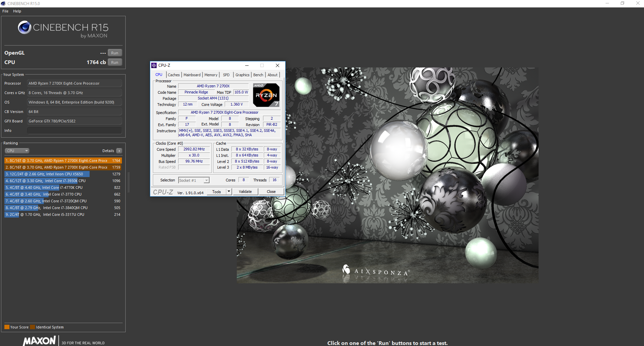Click the GFX Board GeForce GTX 780 field
The height and width of the screenshot is (346, 644).
point(74,121)
